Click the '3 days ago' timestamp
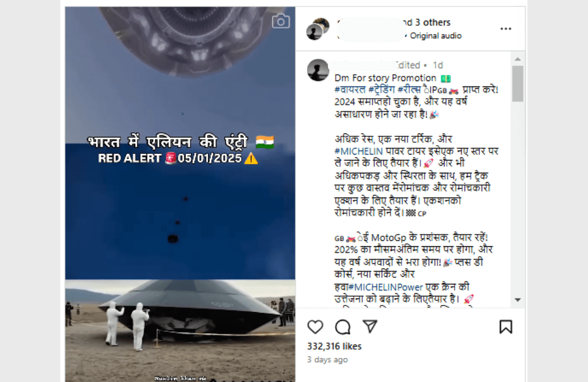588x382 pixels. pos(328,360)
